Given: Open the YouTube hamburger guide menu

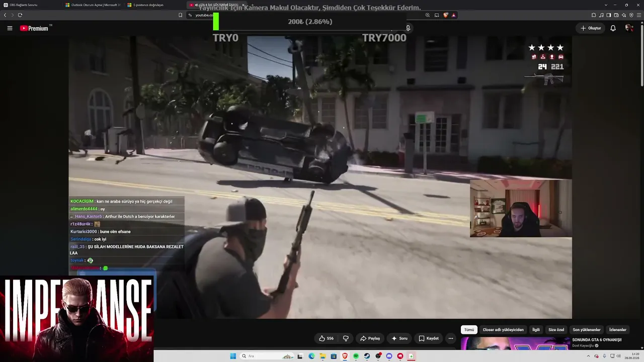Looking at the screenshot, I should point(10,28).
